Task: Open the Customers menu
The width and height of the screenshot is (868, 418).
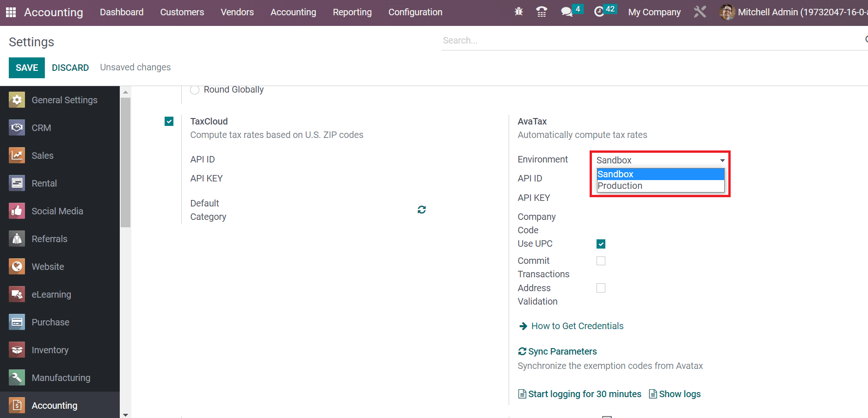Action: pyautogui.click(x=182, y=12)
